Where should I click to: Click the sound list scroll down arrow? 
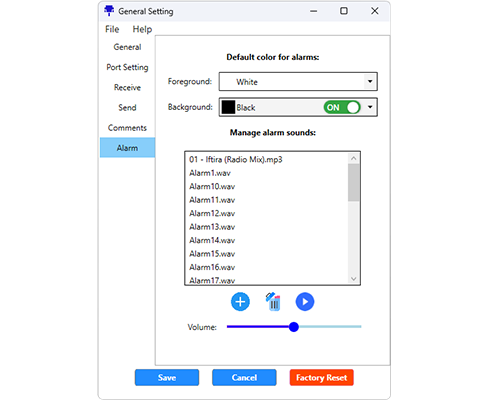[x=354, y=279]
